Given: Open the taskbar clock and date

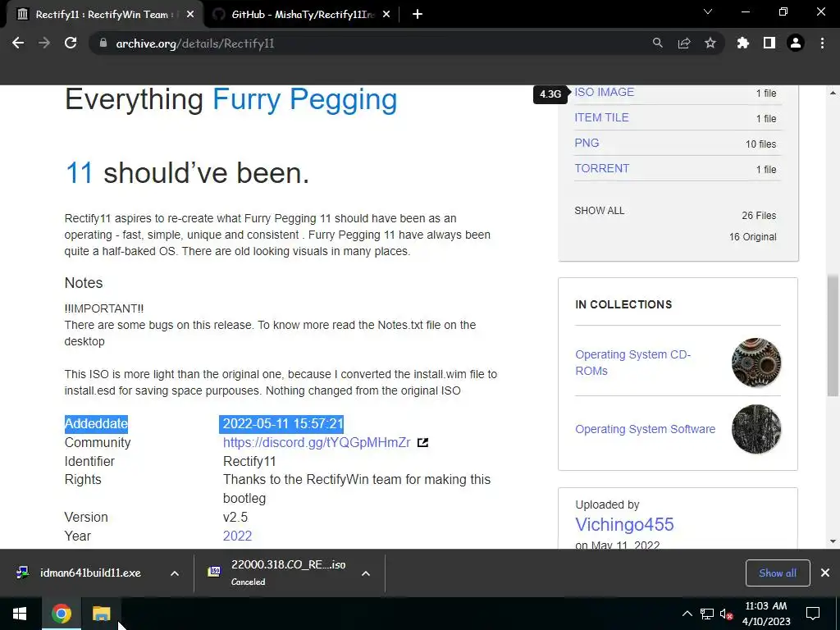Looking at the screenshot, I should point(766,614).
